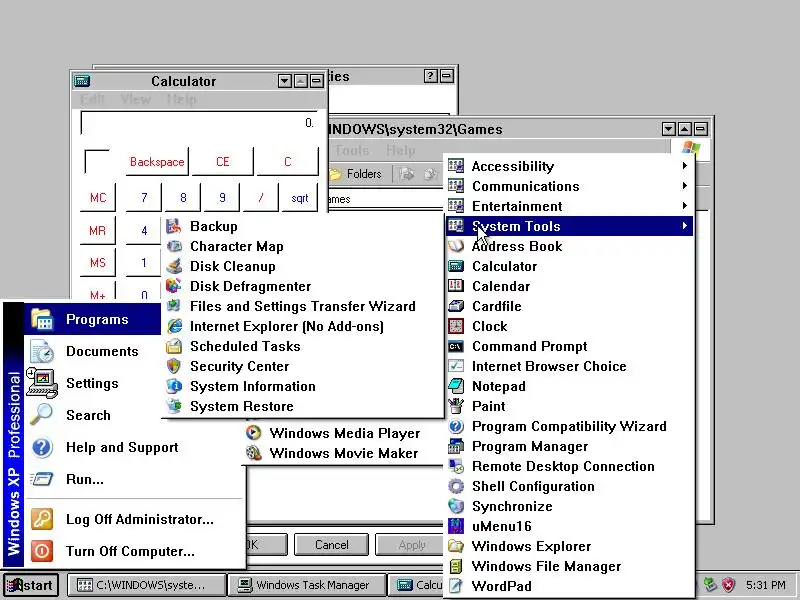
Task: Launch Clock from Accessories menu
Action: [569, 326]
